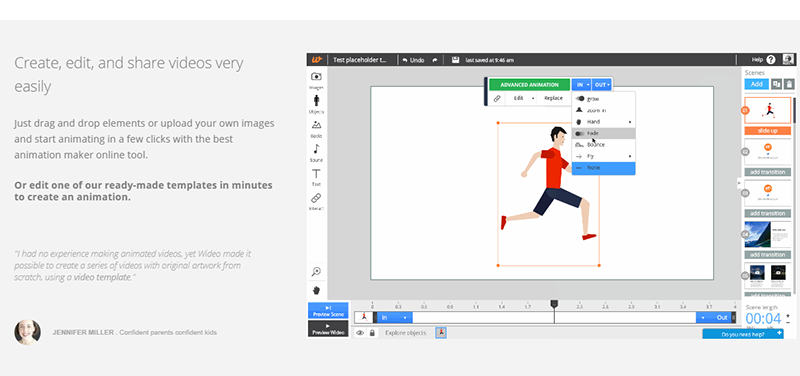Viewport: 800px width, 376px height.
Task: Duplicate scene using copy icon
Action: (x=776, y=84)
